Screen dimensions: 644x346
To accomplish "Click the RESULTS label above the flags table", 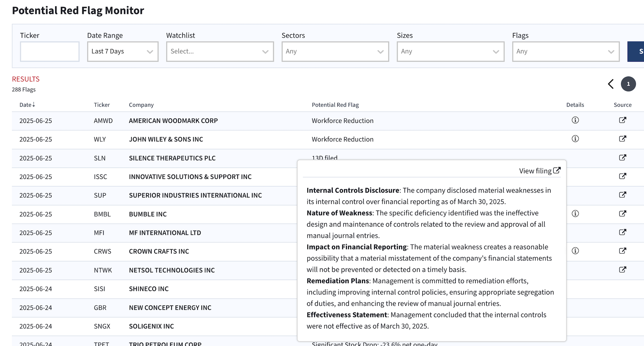I will pyautogui.click(x=25, y=79).
